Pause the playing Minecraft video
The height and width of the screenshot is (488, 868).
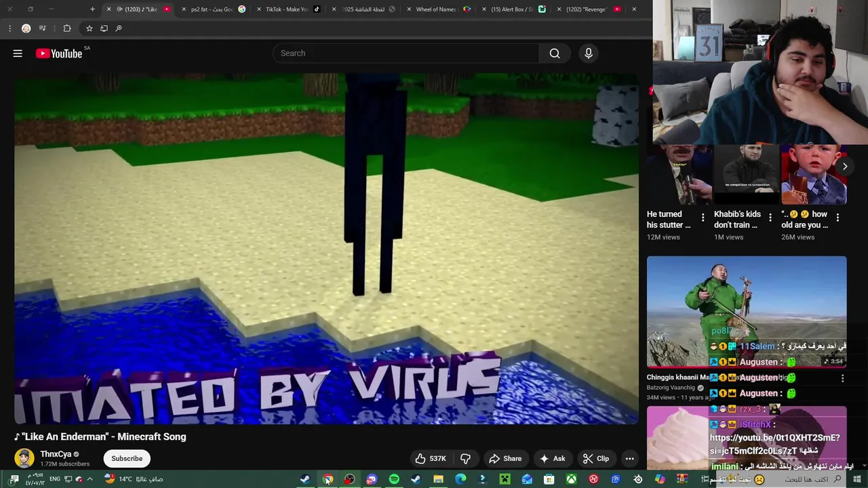(326, 248)
